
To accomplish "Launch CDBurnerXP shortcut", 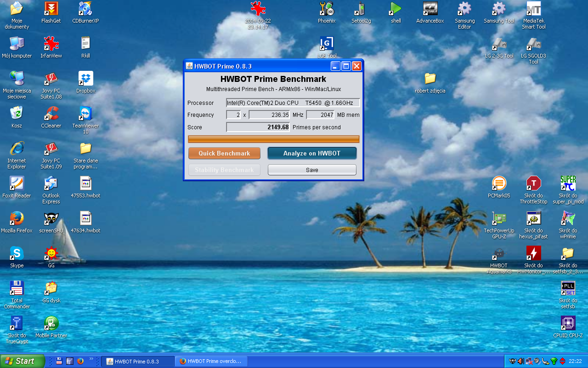I will tap(85, 12).
